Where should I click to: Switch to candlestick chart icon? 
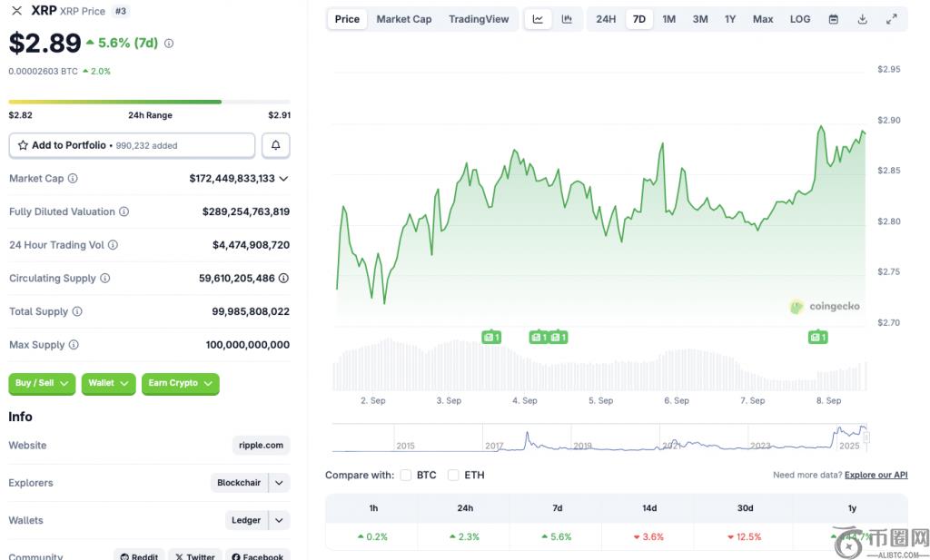(x=567, y=19)
